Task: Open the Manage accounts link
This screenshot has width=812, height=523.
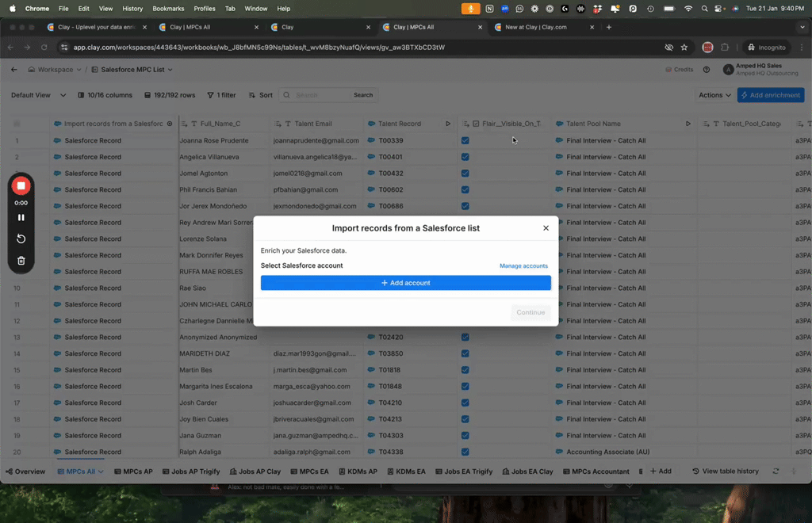Action: coord(523,266)
